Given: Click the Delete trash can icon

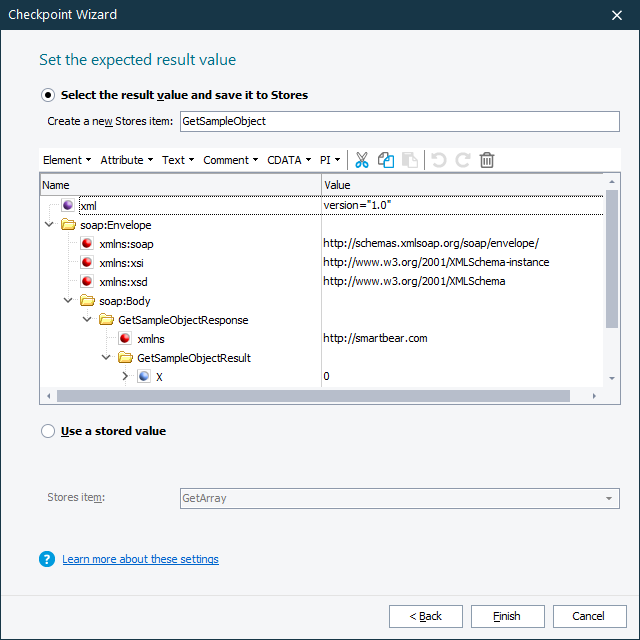Looking at the screenshot, I should 487,160.
